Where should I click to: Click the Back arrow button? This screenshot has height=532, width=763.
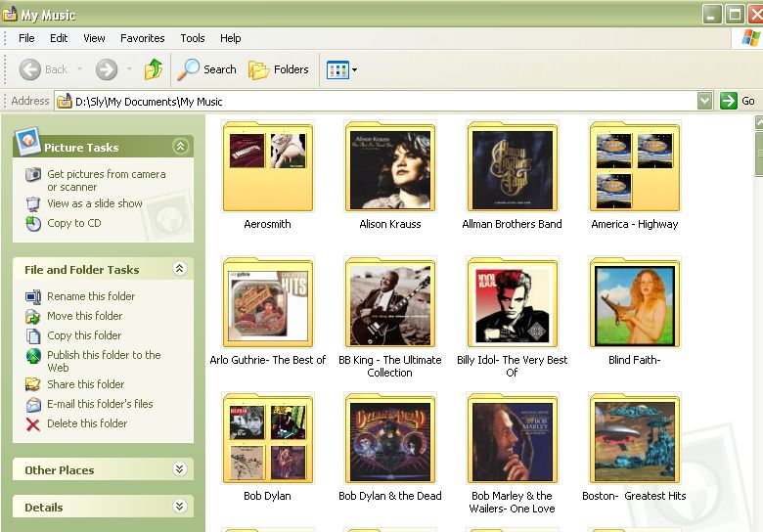tap(30, 69)
